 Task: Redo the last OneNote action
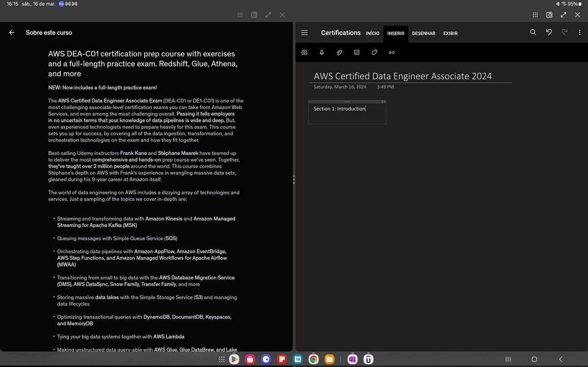[564, 33]
